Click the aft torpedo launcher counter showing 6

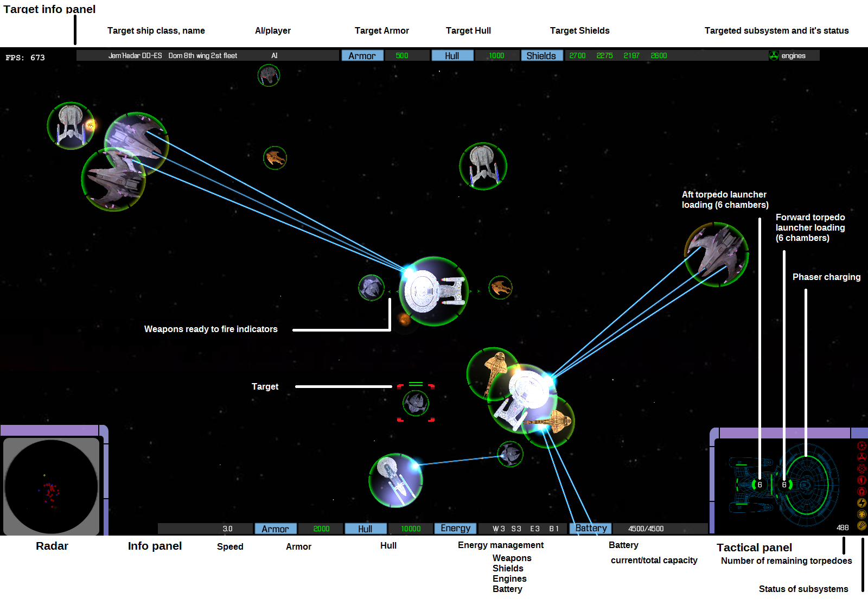coord(759,485)
